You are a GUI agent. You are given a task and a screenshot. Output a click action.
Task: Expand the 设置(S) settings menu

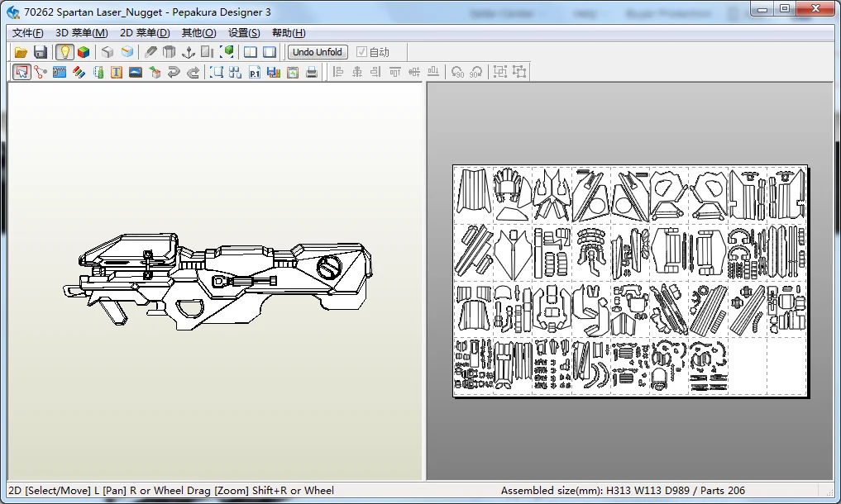pos(244,33)
